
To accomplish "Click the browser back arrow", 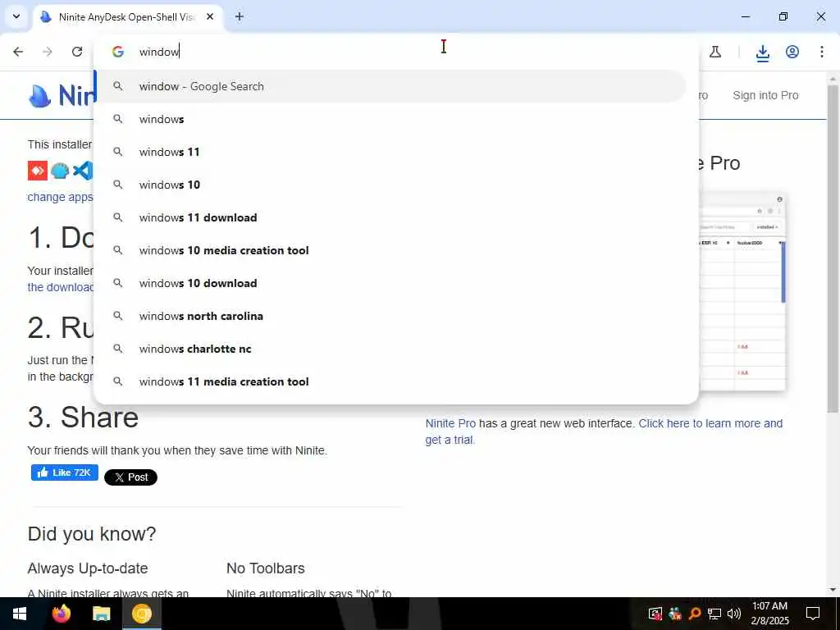I will 18,52.
